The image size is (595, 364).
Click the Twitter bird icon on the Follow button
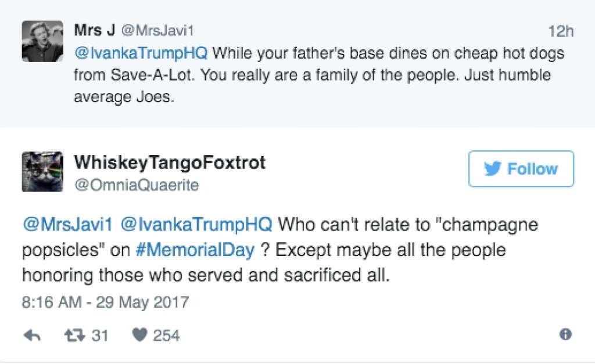pos(493,169)
